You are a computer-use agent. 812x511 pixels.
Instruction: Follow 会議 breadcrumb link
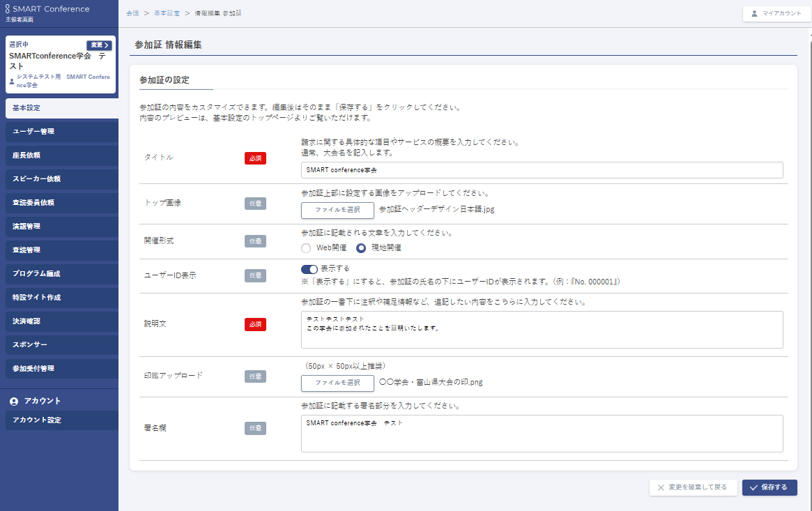pyautogui.click(x=132, y=13)
